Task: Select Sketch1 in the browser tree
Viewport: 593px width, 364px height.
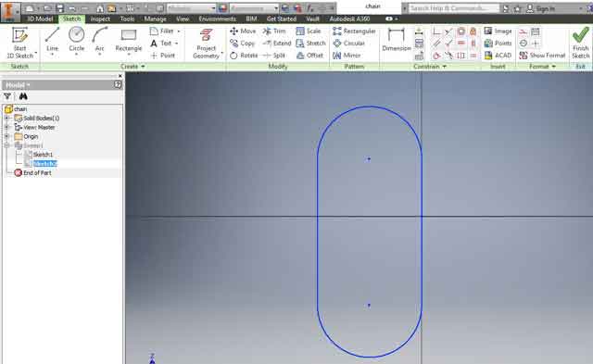Action: 43,155
